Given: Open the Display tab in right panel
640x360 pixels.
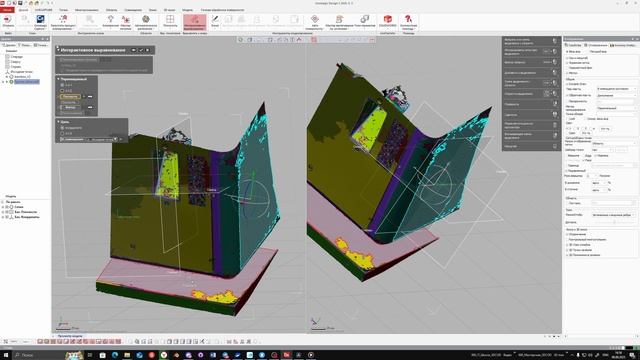Looking at the screenshot, I should (597, 45).
